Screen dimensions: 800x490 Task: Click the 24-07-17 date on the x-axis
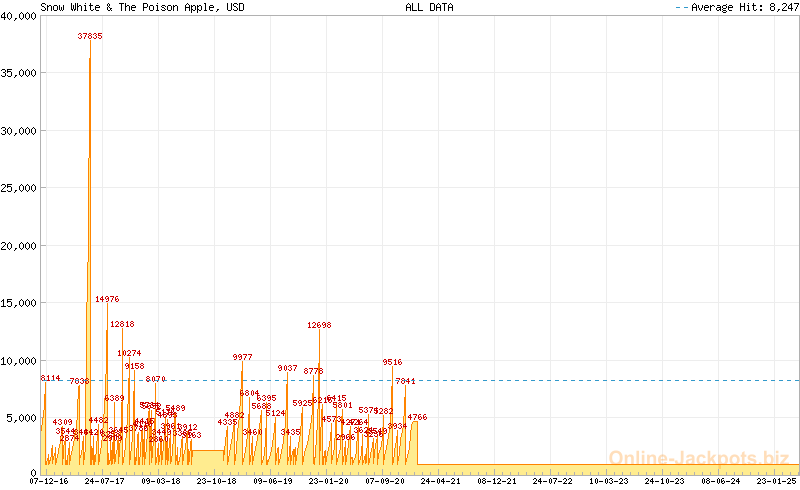pyautogui.click(x=105, y=481)
